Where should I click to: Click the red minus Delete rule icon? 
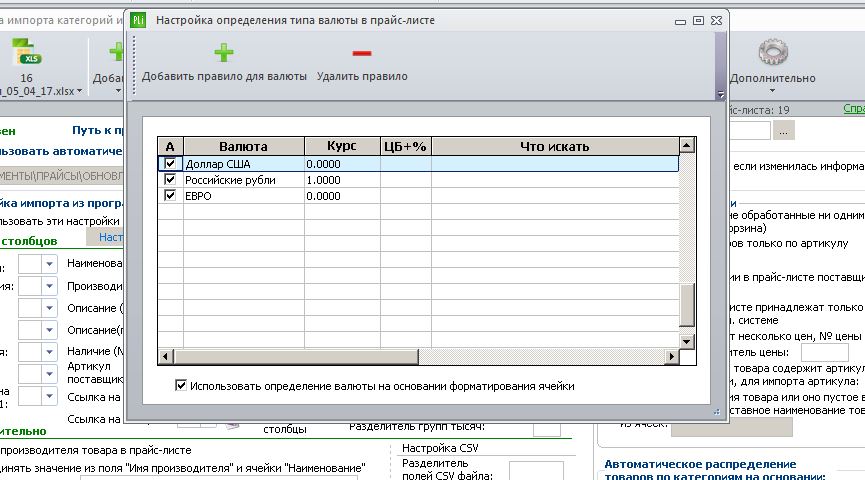pyautogui.click(x=362, y=53)
